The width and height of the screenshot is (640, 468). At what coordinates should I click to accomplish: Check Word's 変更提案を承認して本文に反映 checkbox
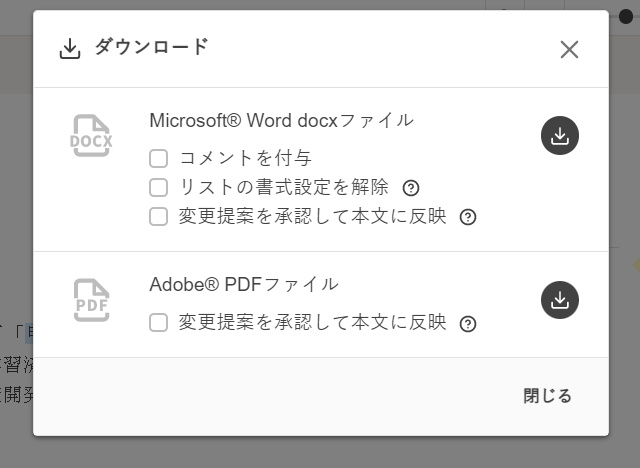158,216
